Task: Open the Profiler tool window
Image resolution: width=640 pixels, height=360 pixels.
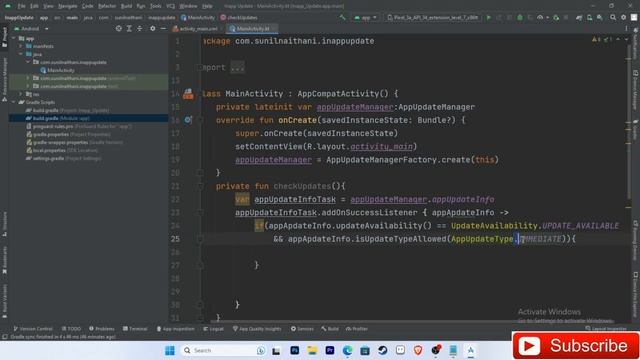Action: click(357, 329)
